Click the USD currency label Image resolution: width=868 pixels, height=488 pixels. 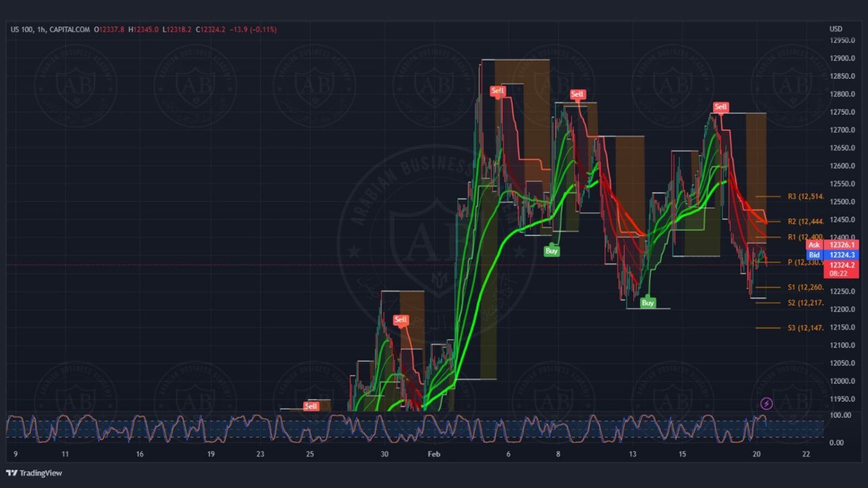tap(836, 29)
